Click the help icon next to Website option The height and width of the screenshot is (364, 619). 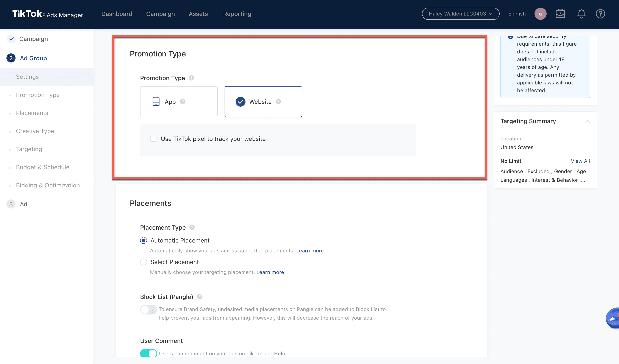[278, 102]
